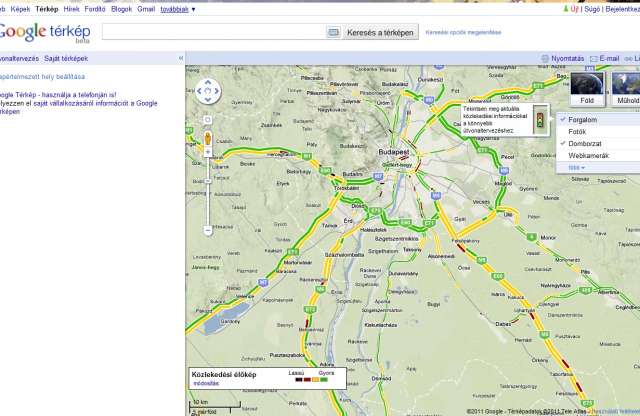Open the Útvonaltervezés tab
This screenshot has width=640, height=416.
pyautogui.click(x=19, y=58)
